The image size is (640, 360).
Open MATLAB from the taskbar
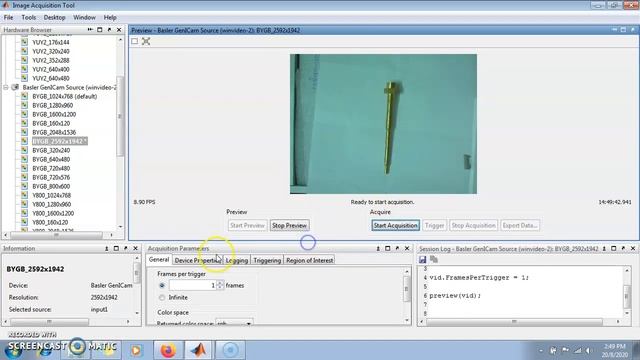click(199, 350)
